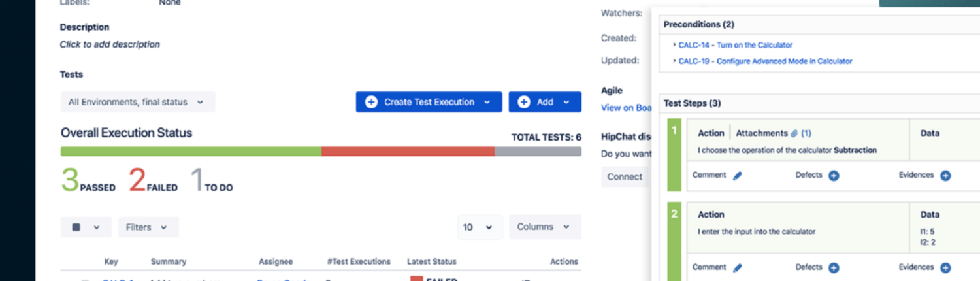Open the Columns dropdown
The image size is (980, 281).
(x=544, y=227)
